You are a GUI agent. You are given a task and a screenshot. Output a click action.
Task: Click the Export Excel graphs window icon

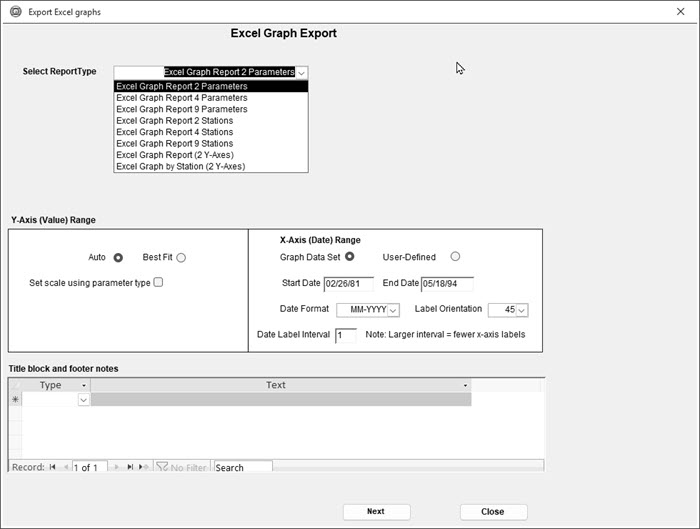tap(16, 12)
